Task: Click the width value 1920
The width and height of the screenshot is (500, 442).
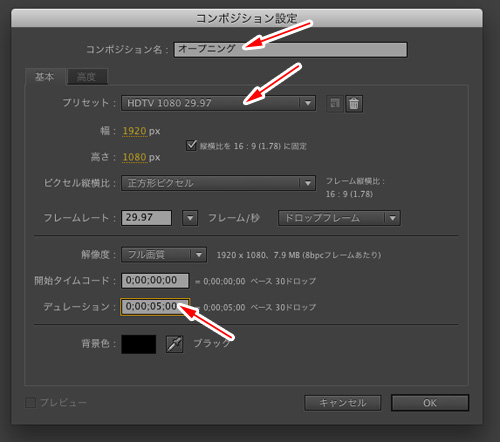Action: (x=135, y=131)
